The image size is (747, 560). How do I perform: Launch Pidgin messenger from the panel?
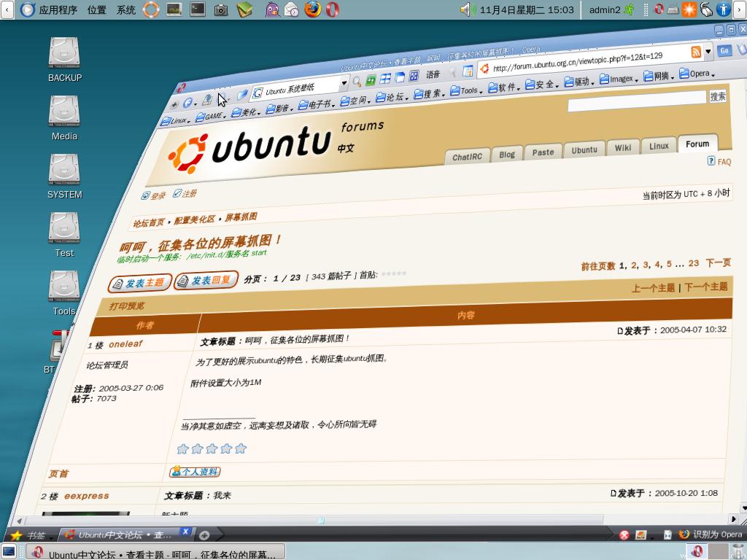[x=272, y=9]
